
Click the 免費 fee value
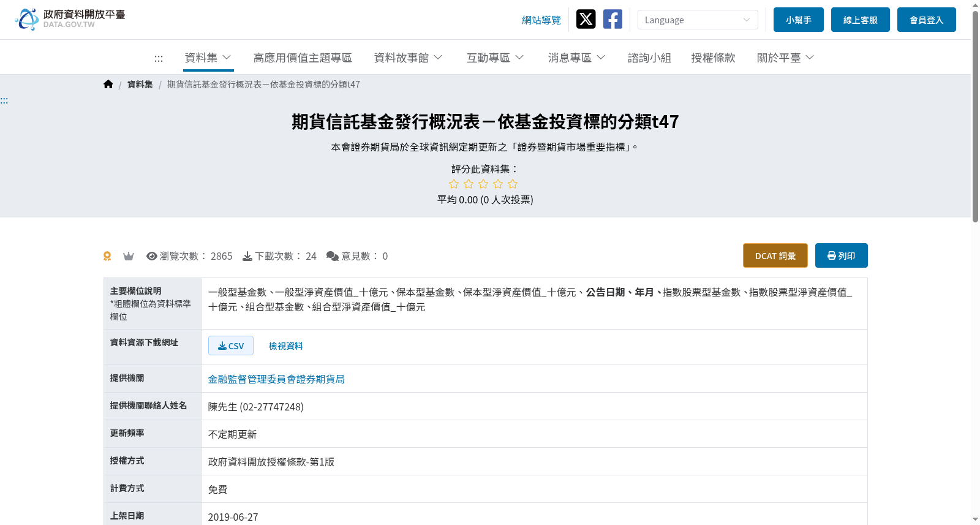pos(218,489)
